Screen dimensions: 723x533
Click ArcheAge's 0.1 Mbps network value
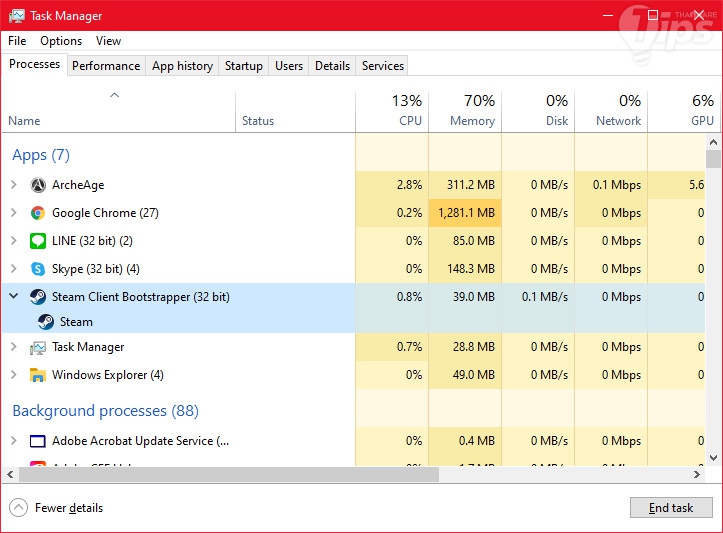(x=617, y=185)
